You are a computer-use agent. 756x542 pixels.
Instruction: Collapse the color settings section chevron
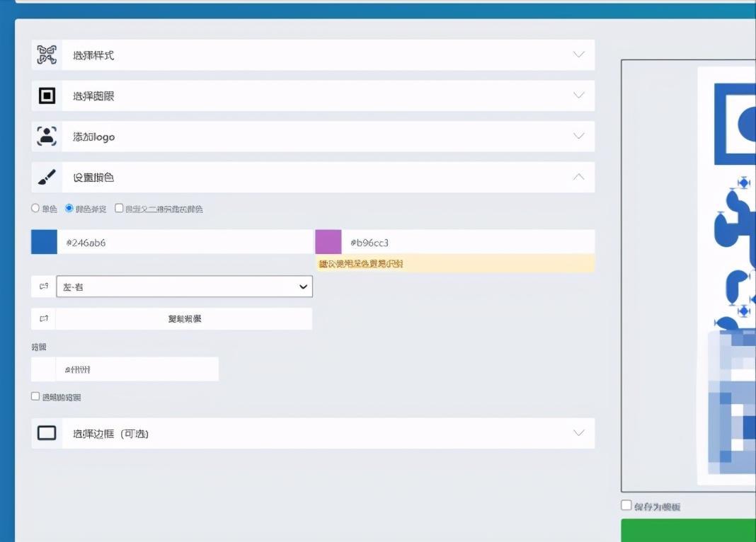click(x=578, y=177)
